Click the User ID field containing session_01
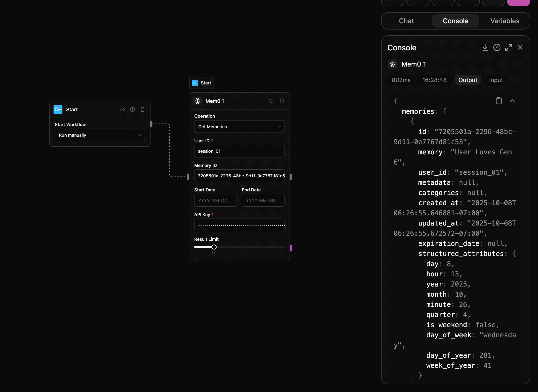 (239, 151)
